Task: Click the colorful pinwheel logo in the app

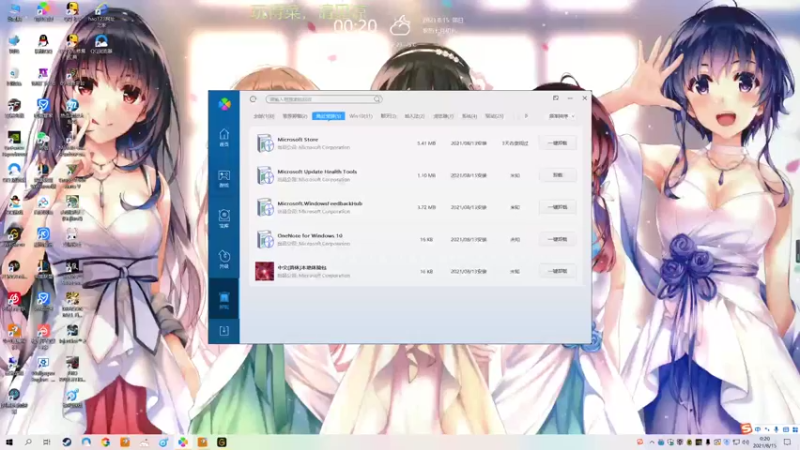Action: [224, 104]
